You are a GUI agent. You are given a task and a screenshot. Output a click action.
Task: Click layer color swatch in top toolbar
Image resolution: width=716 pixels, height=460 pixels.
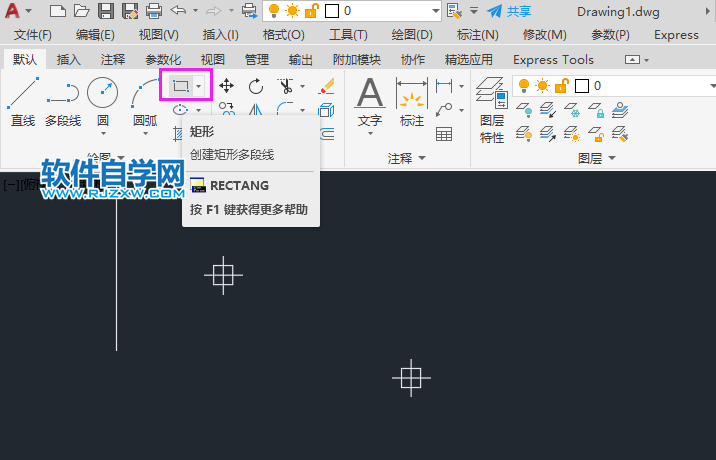pyautogui.click(x=332, y=11)
